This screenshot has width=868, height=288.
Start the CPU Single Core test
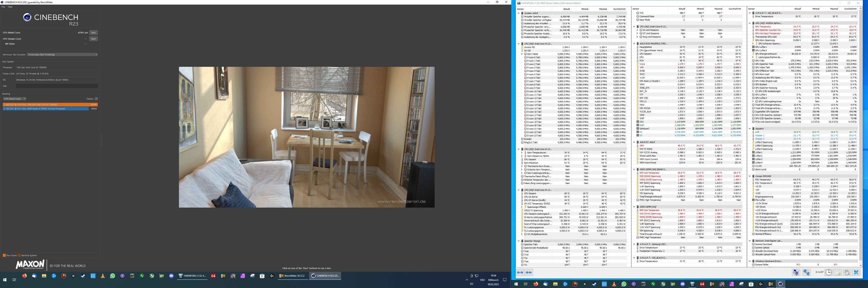93,39
